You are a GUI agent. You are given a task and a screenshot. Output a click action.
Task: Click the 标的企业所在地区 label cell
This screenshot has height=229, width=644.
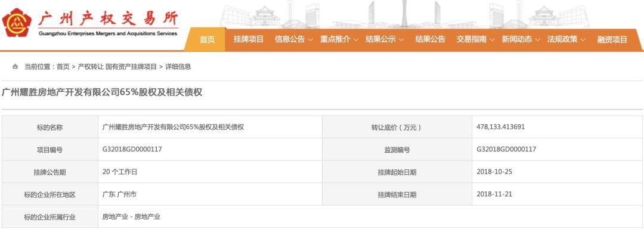pos(49,194)
